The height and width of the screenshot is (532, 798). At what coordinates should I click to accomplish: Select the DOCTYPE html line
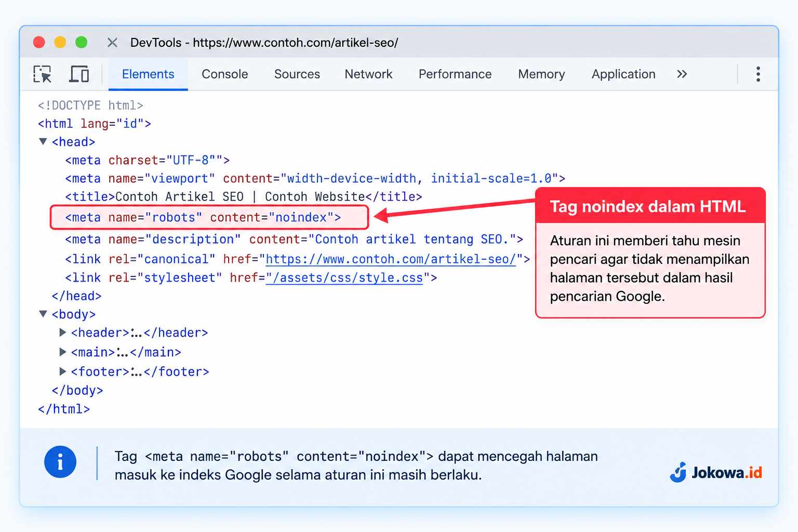point(90,105)
